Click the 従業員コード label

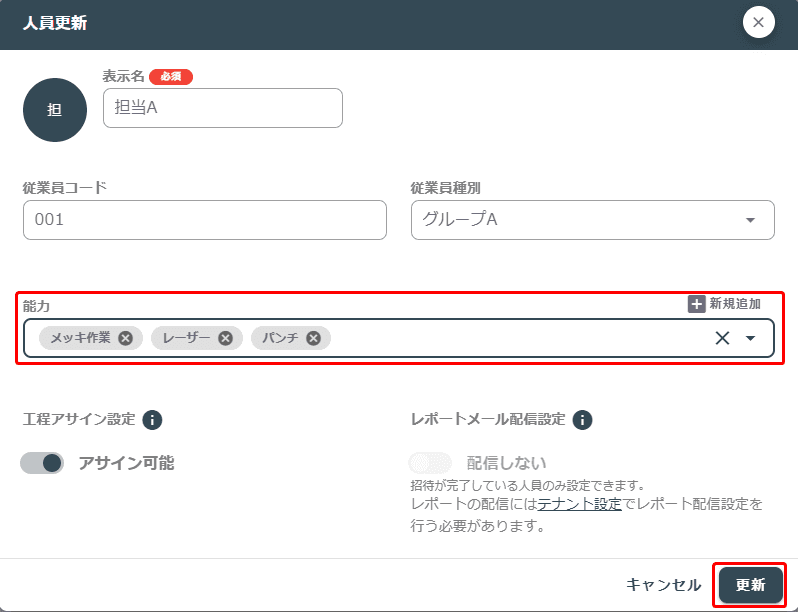coord(65,188)
